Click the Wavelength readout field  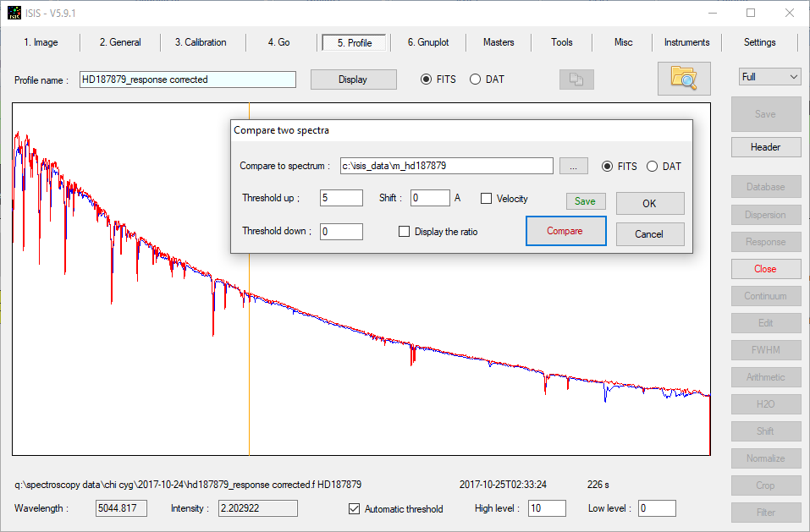[x=121, y=508]
